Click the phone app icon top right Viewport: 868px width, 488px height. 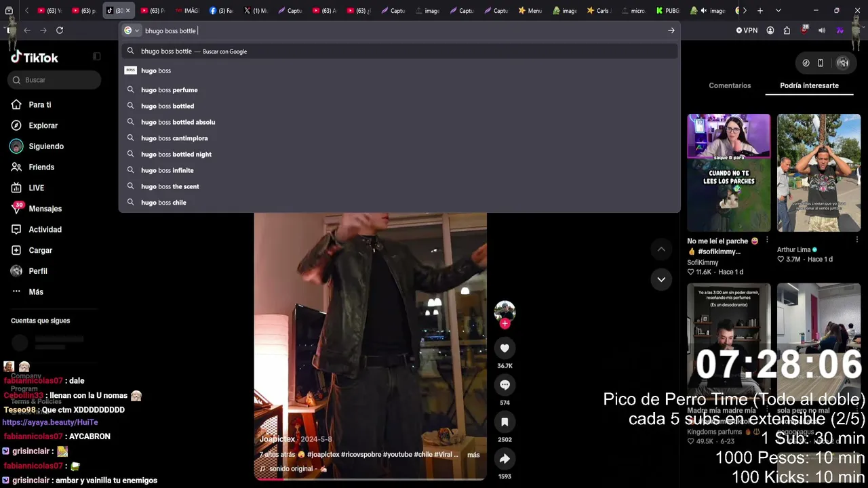[x=821, y=63]
